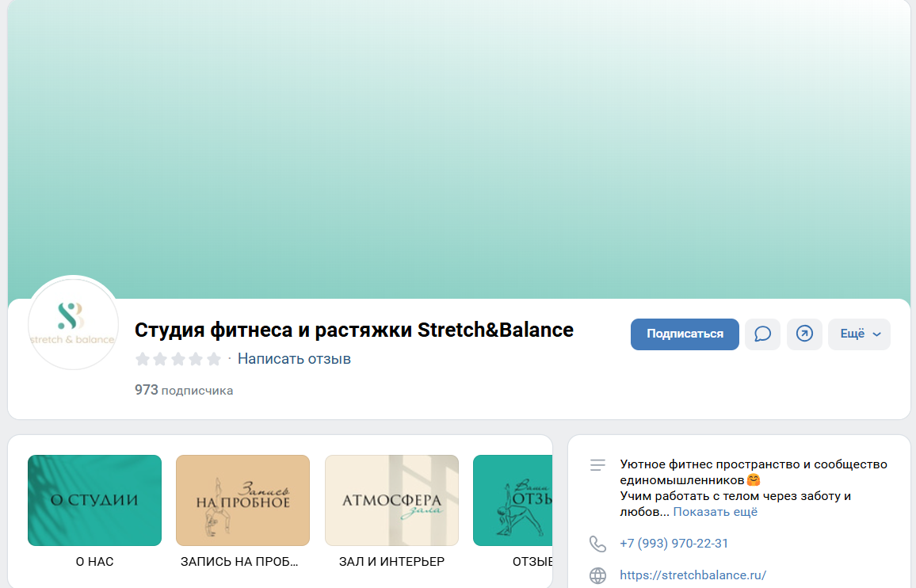Click the share arrow icon button
The width and height of the screenshot is (916, 588).
click(804, 334)
